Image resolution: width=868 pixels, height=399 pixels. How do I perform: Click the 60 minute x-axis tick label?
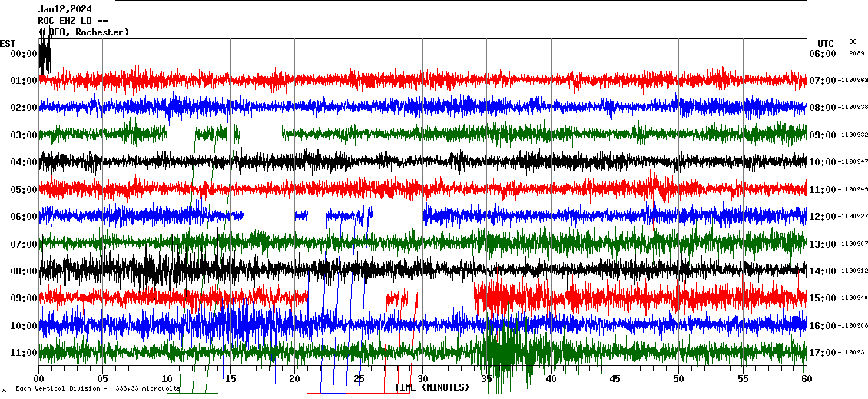click(x=806, y=379)
